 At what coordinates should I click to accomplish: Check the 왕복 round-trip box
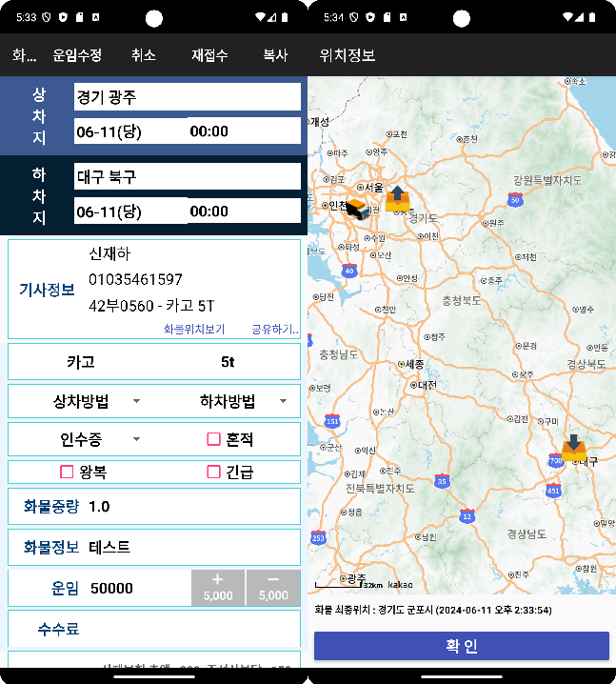68,472
